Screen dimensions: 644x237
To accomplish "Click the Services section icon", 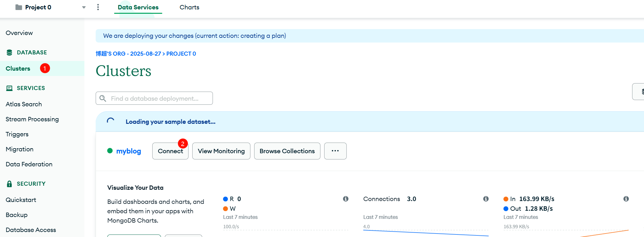I will (9, 88).
